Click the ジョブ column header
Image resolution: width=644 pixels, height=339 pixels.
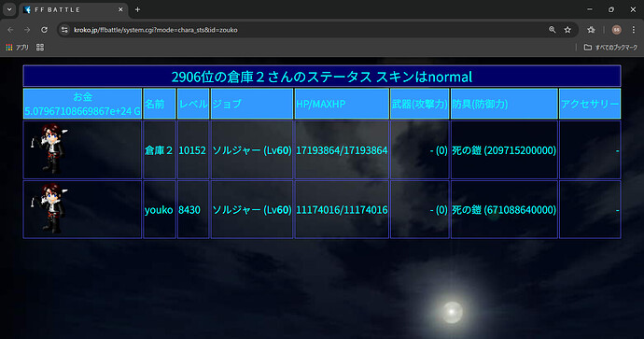(x=252, y=104)
